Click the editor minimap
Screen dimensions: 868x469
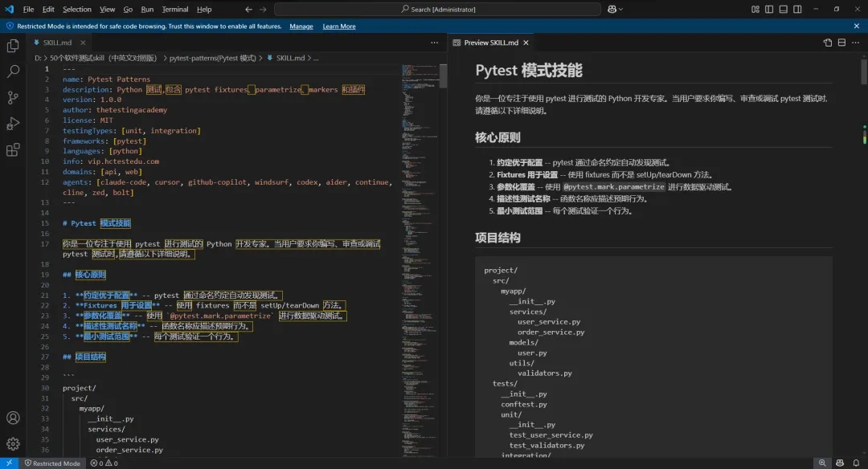click(420, 260)
